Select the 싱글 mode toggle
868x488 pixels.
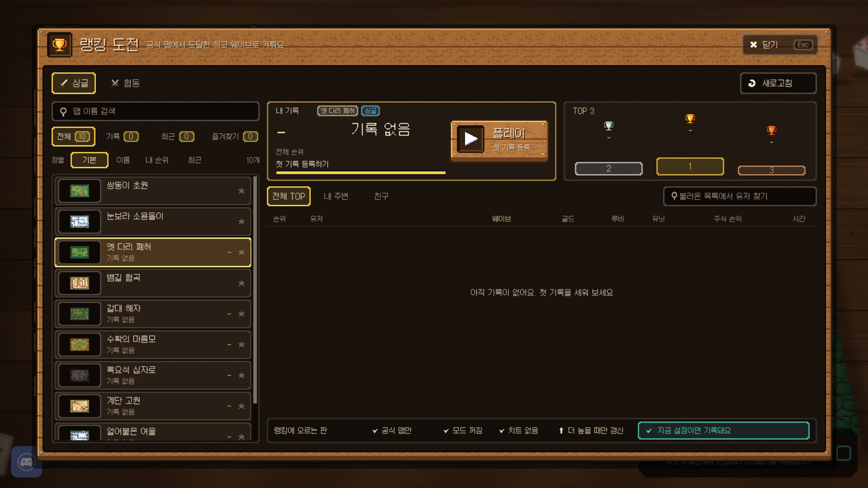point(74,83)
